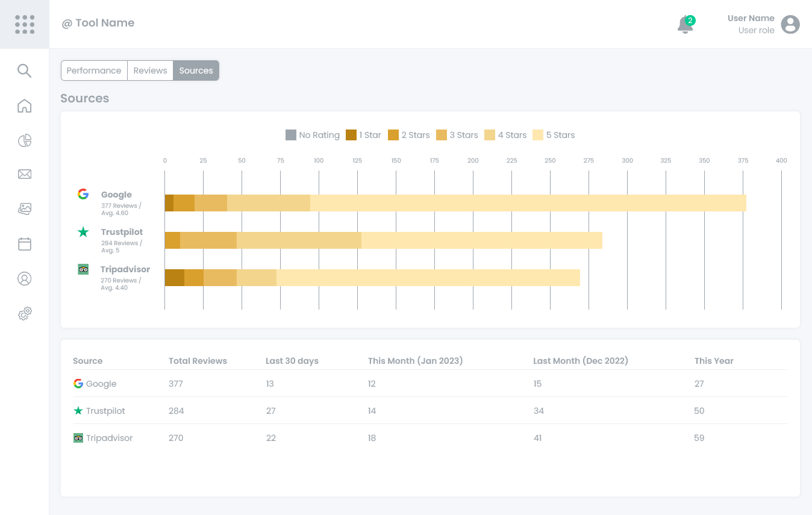812x515 pixels.
Task: Click the Google chart label
Action: tap(116, 195)
